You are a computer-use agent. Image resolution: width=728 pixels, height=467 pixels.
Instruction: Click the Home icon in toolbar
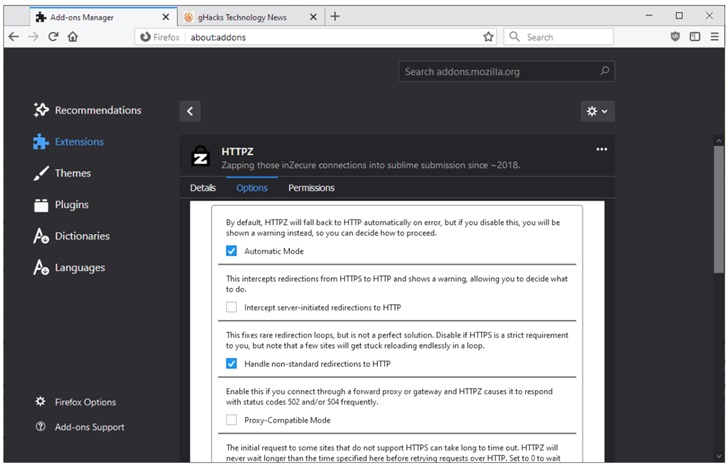click(x=73, y=37)
